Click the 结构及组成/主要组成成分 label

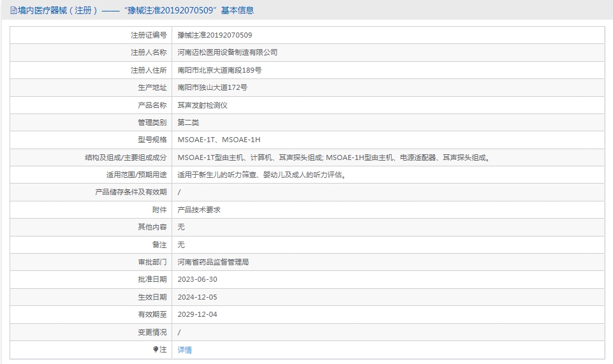pyautogui.click(x=126, y=157)
